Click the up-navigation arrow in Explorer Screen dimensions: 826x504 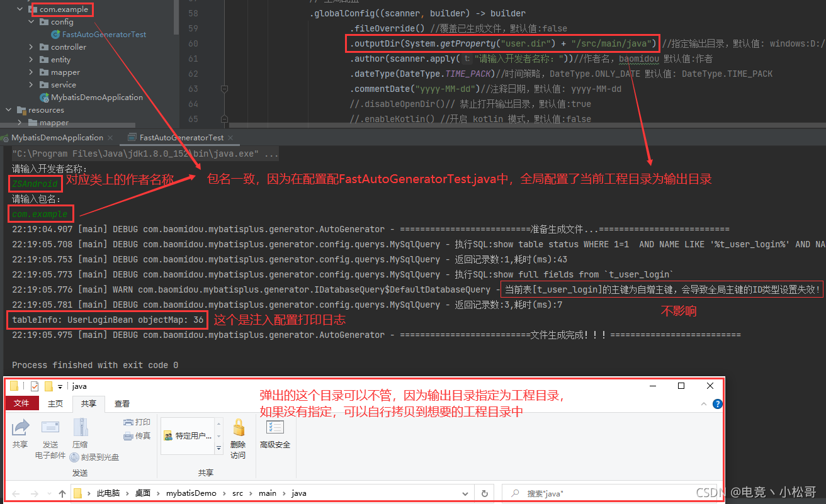tap(61, 493)
